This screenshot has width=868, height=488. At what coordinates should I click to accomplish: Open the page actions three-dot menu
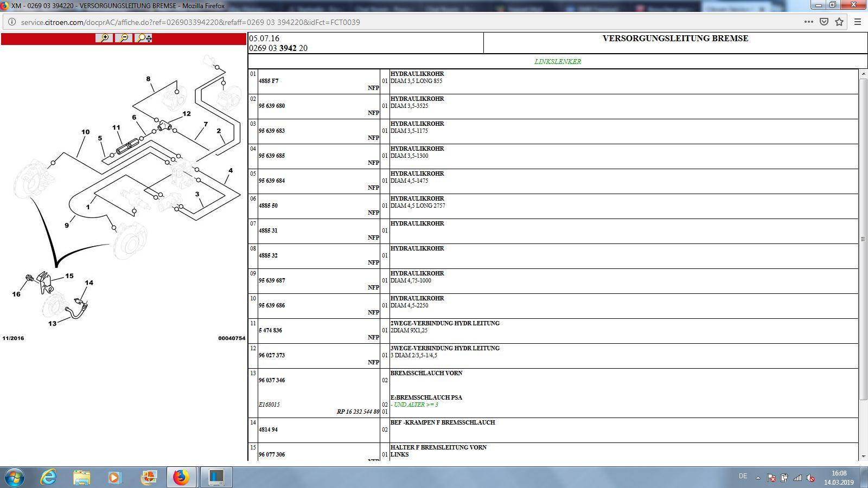[808, 22]
